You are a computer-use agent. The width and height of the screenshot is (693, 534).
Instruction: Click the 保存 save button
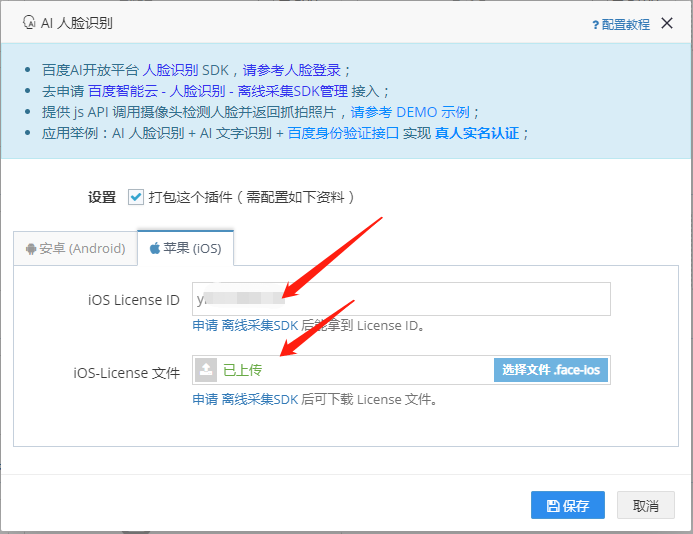pos(567,505)
